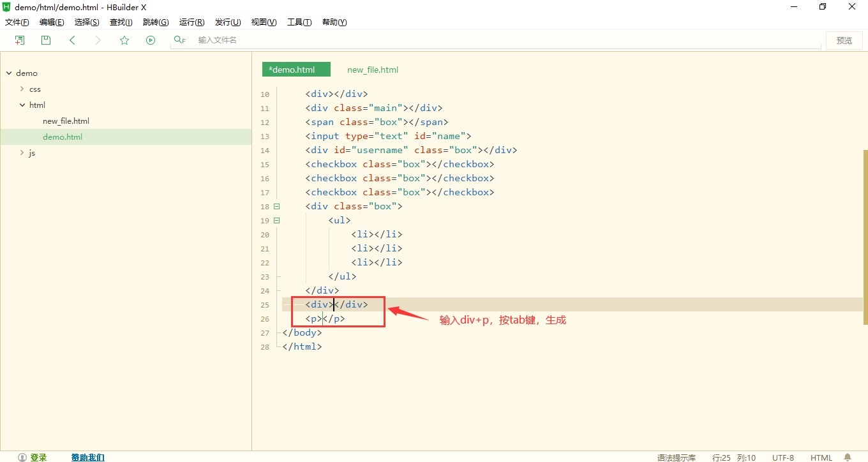Go forward with the right arrow icon
This screenshot has height=462, width=868.
point(98,40)
